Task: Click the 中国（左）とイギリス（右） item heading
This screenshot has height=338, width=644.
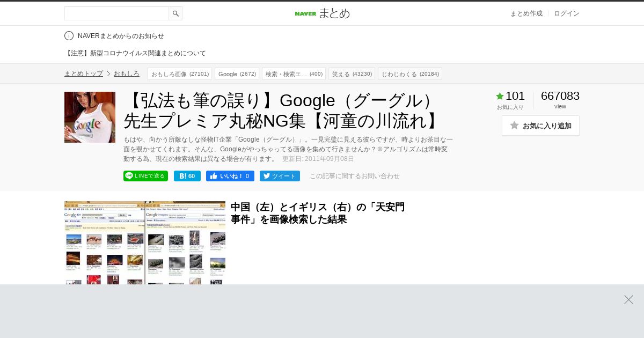Action: click(318, 213)
